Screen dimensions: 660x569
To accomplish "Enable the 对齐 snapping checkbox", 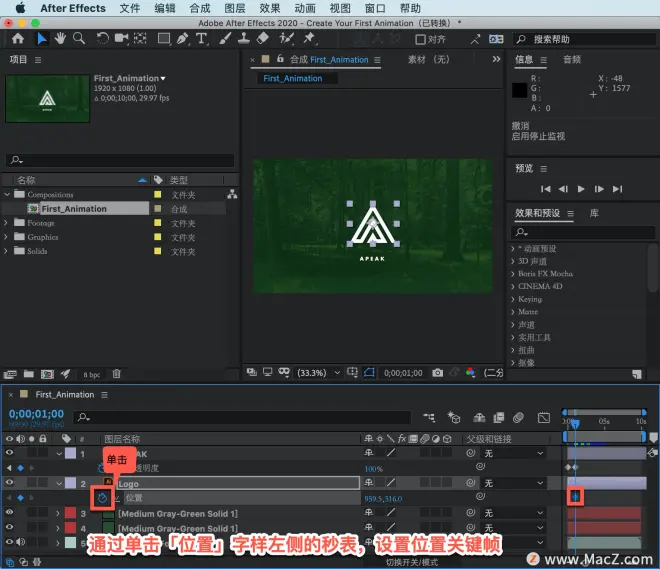I will pos(420,39).
